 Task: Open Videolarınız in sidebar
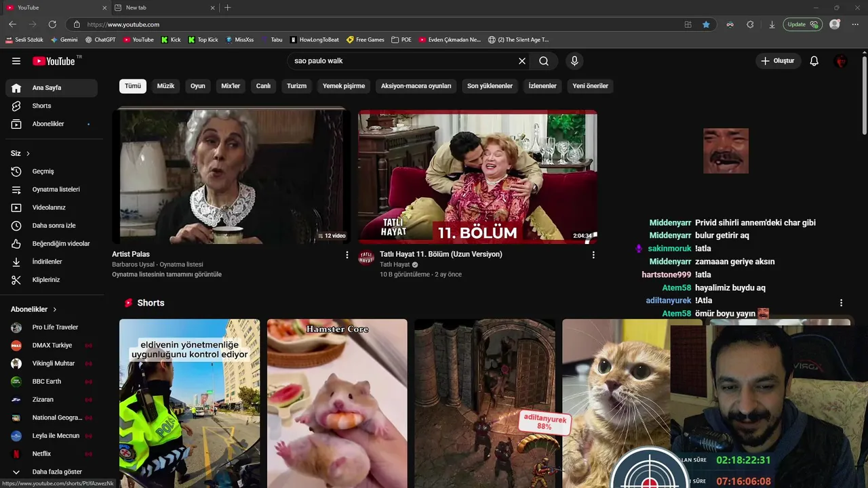(x=52, y=207)
